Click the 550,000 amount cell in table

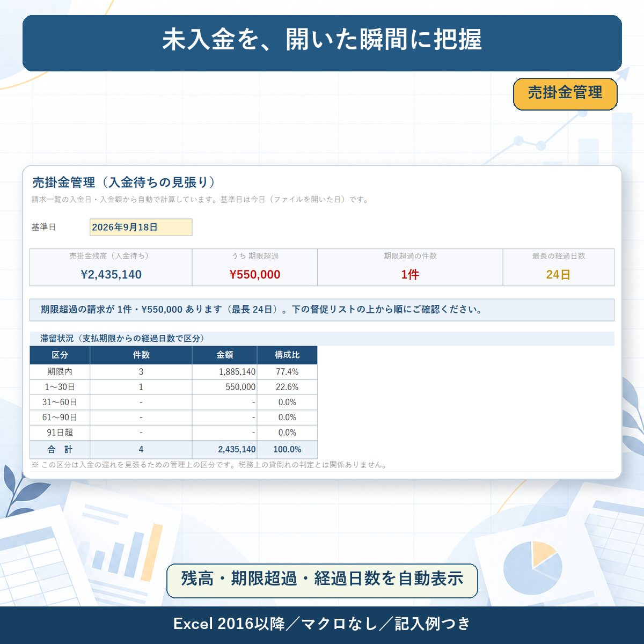click(225, 387)
